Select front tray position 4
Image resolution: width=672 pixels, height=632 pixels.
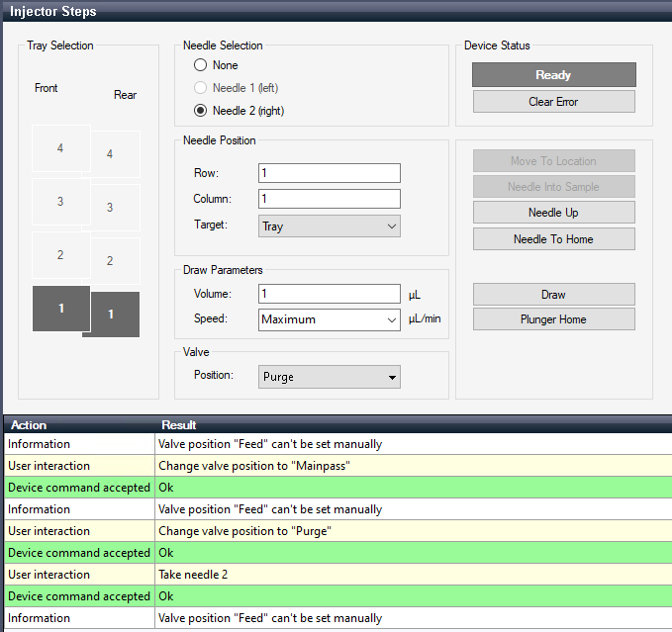(59, 148)
